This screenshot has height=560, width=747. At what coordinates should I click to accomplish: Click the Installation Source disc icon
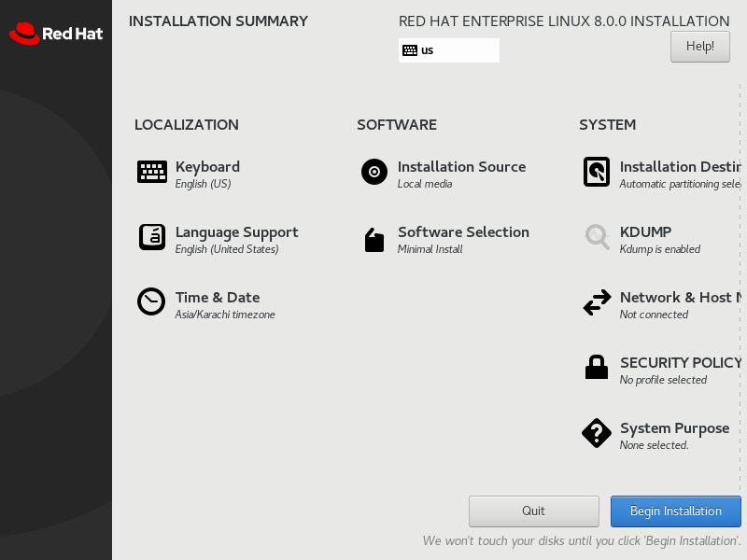(374, 172)
